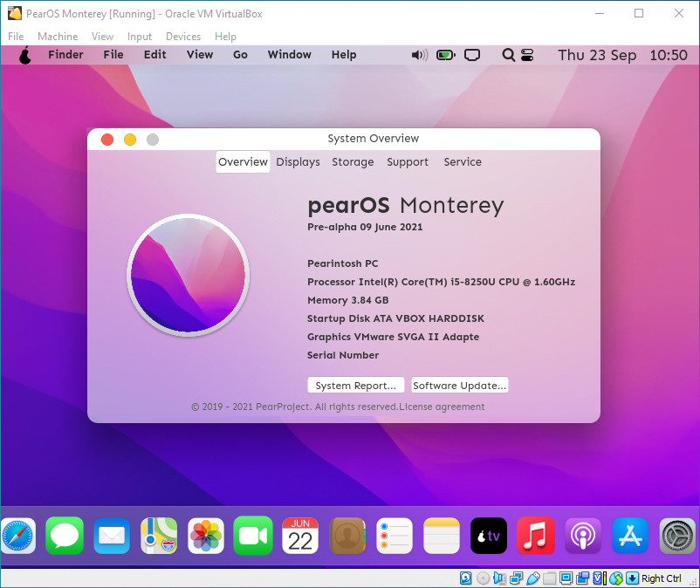700x588 pixels.
Task: Open the Go menu
Action: pyautogui.click(x=240, y=55)
